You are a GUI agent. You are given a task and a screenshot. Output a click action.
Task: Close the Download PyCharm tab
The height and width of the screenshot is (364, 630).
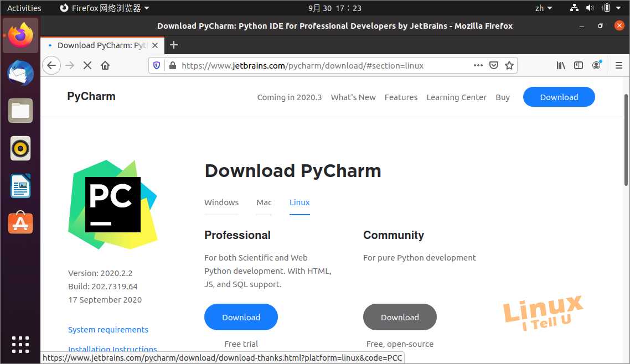tap(155, 45)
